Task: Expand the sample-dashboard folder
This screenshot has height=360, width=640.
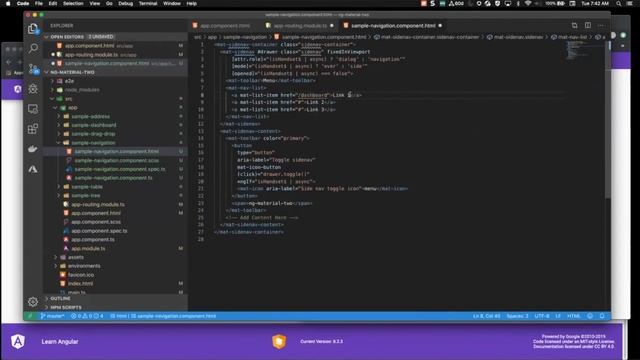Action: point(59,125)
